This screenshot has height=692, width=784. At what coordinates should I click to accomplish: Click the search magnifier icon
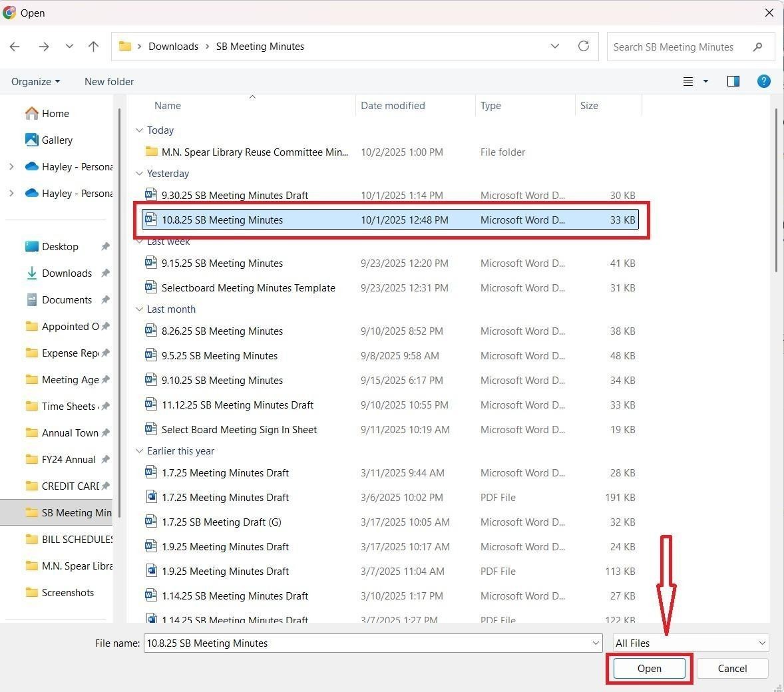click(757, 47)
